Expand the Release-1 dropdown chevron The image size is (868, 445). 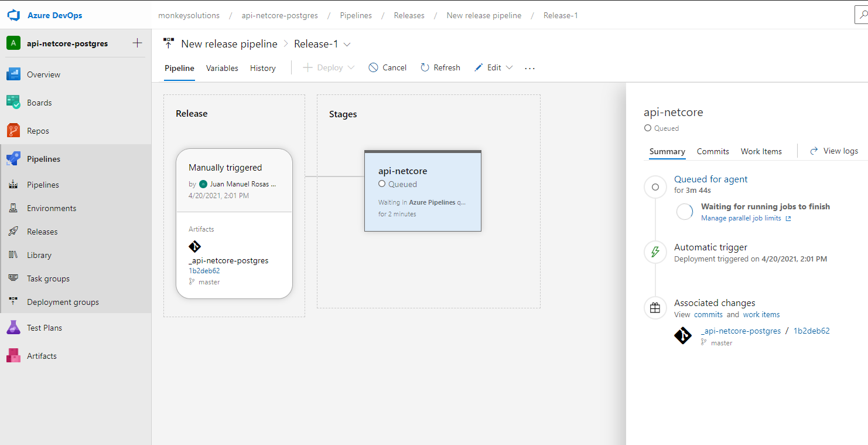pyautogui.click(x=347, y=44)
